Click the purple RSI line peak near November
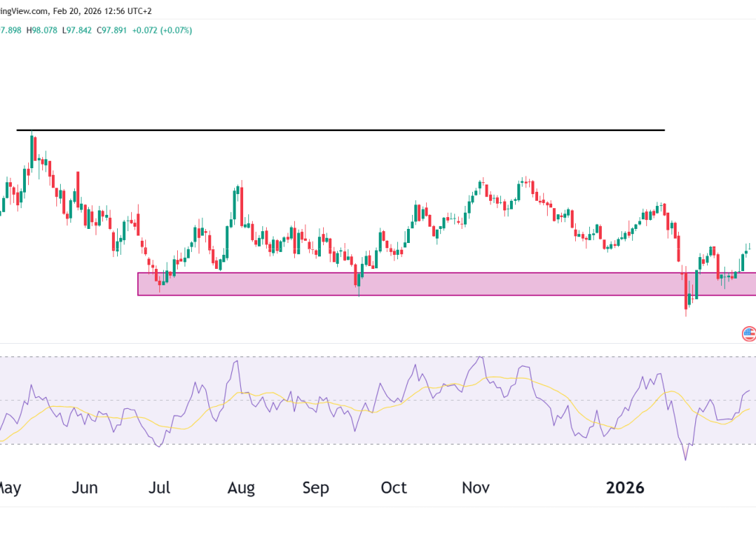This screenshot has height=549, width=756. pos(480,358)
